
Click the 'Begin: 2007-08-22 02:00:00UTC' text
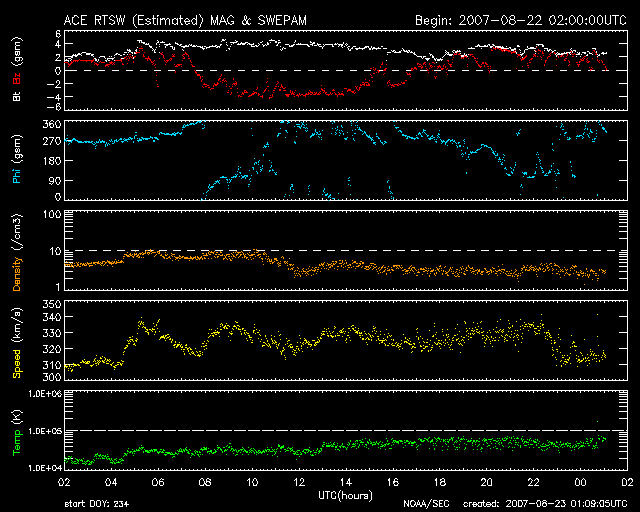[521, 20]
